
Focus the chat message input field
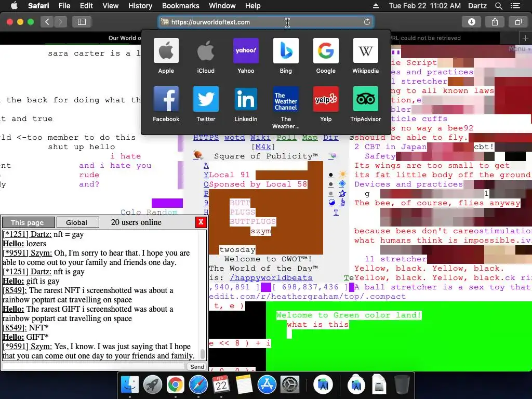click(94, 366)
